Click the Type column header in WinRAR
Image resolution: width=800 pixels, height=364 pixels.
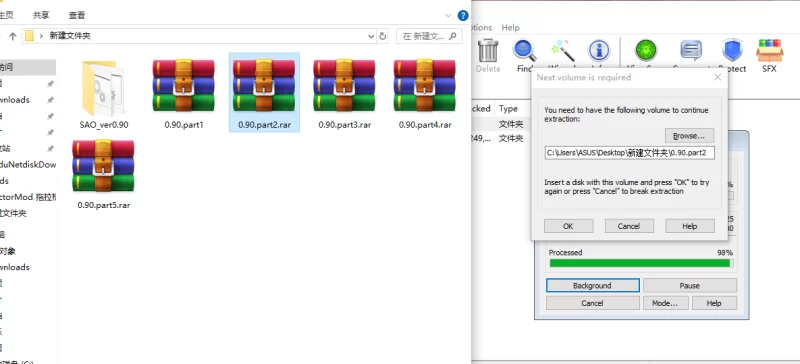pos(508,108)
